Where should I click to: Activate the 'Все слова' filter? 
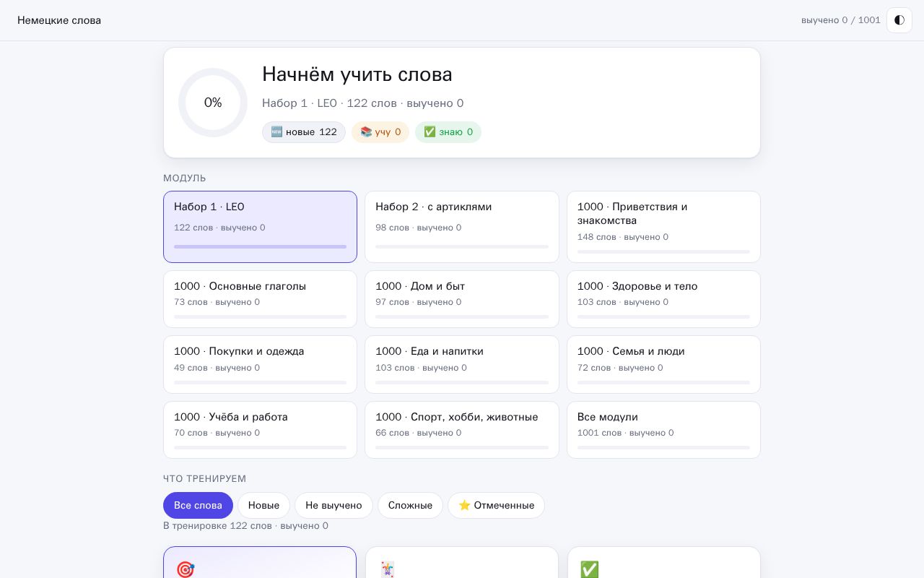pos(198,505)
